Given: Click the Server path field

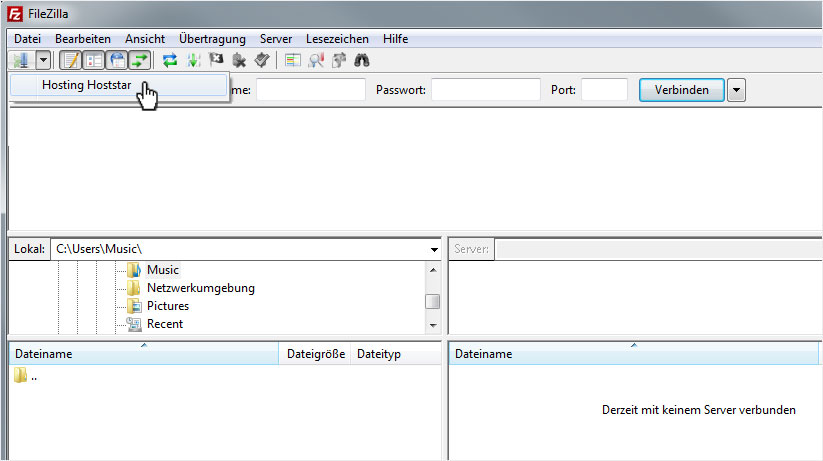Looking at the screenshot, I should click(659, 249).
